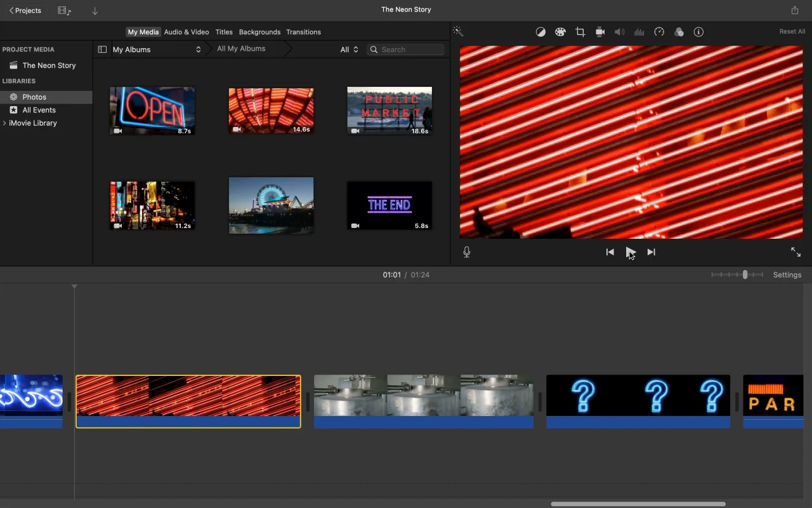Play the project in the viewer
Viewport: 812px width, 508px height.
point(631,251)
